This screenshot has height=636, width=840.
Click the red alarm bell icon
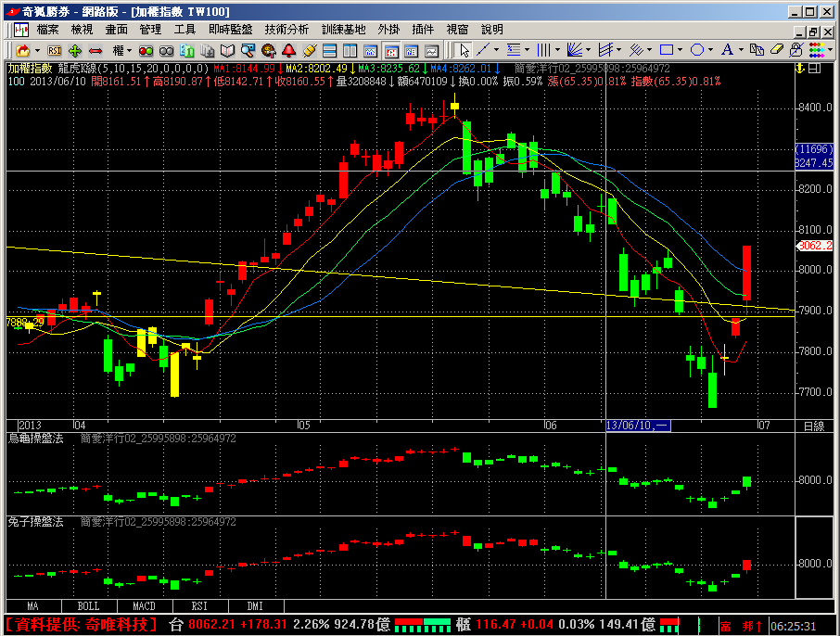click(288, 50)
